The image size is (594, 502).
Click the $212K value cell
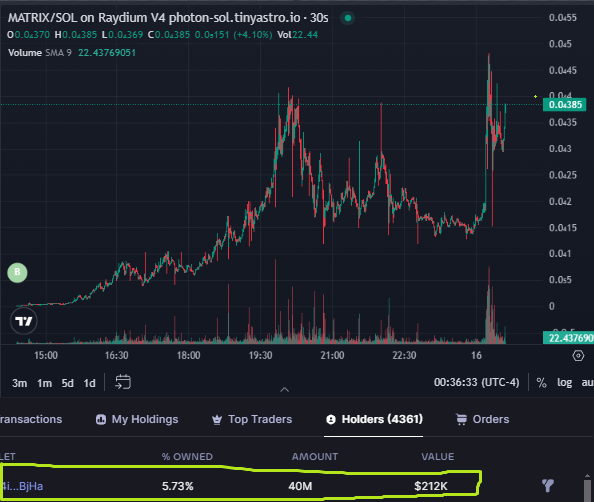(431, 486)
